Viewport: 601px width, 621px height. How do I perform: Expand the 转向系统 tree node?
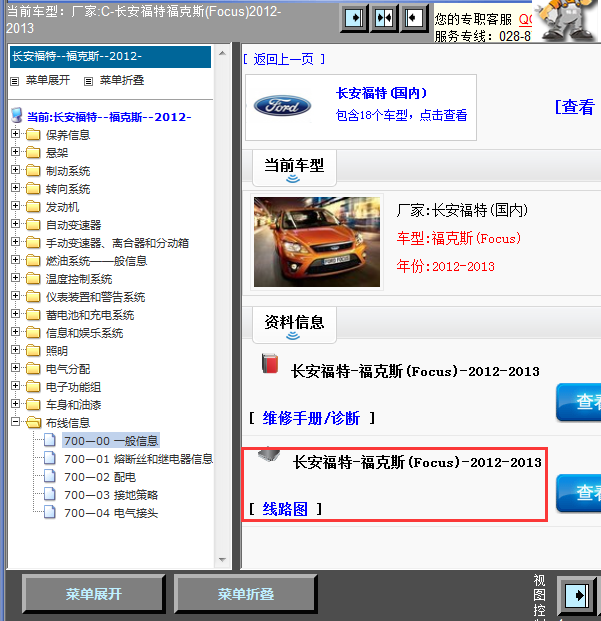pos(15,188)
